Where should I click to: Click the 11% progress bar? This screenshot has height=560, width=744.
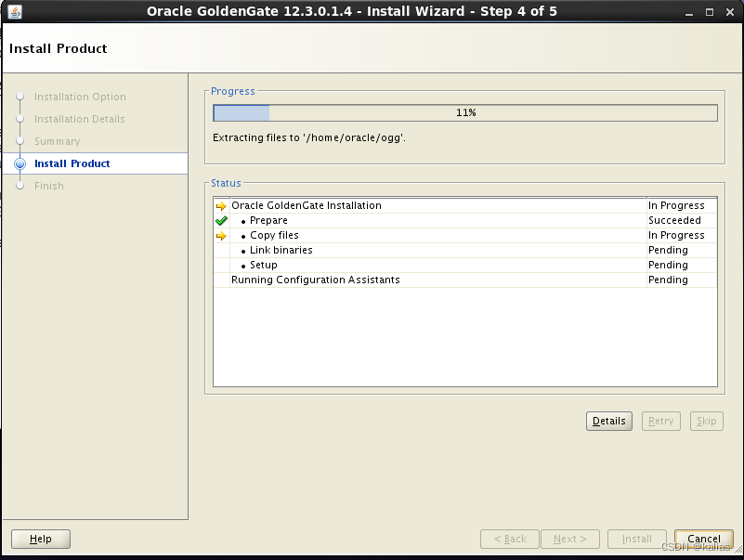(x=465, y=113)
